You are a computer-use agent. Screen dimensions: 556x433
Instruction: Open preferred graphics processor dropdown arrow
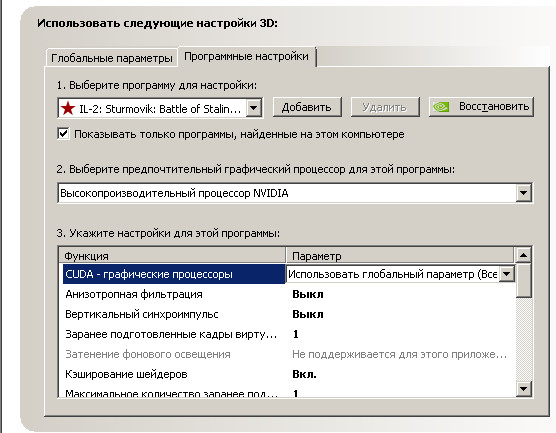[x=523, y=193]
